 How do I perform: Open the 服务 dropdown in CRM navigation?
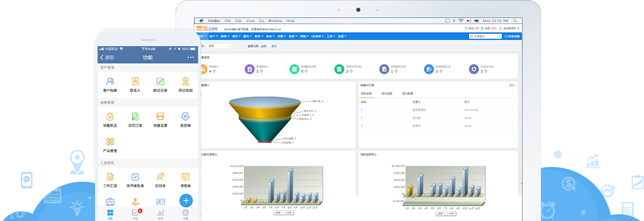(248, 36)
